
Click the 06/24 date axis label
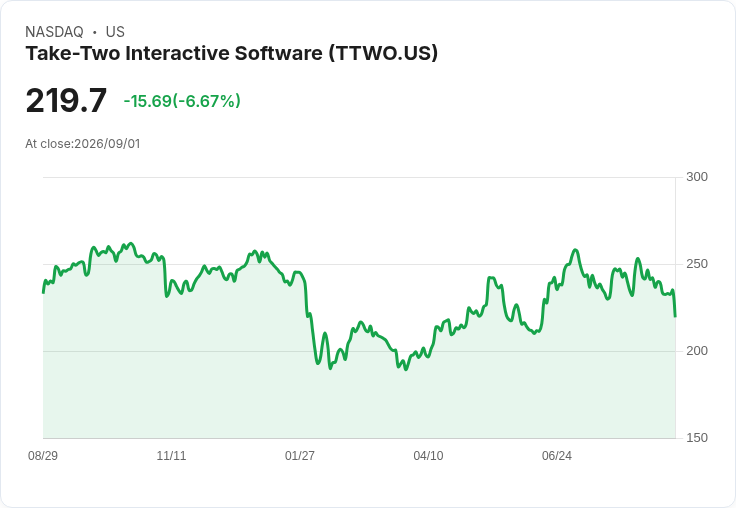[557, 455]
